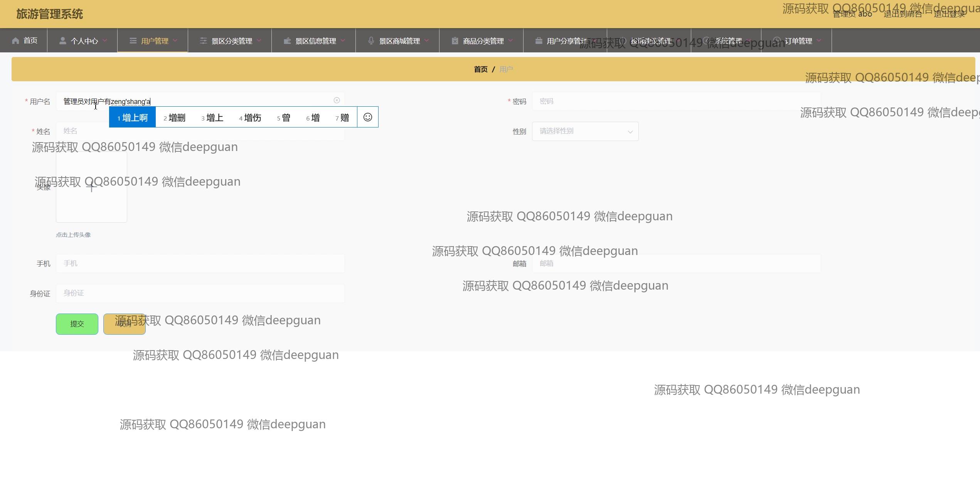Open the IME emoji smiley panel
The height and width of the screenshot is (483, 980).
(x=368, y=117)
